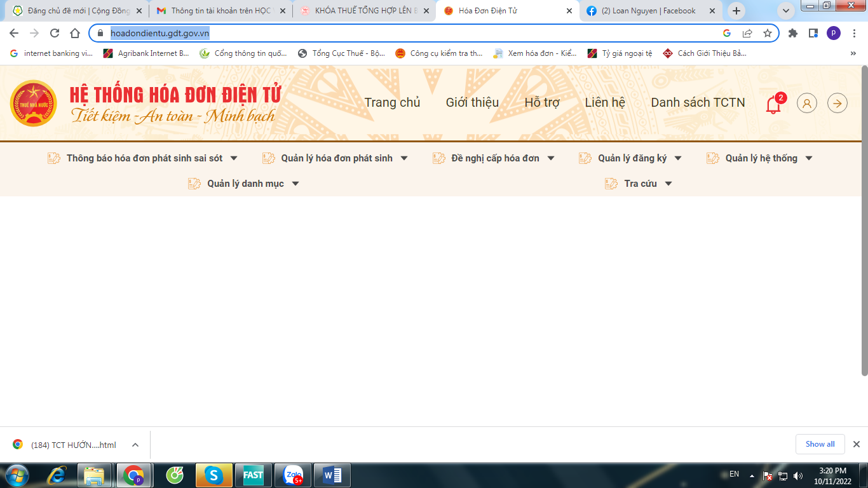Screen dimensions: 868x488
Task: Open Chrome extensions puzzle icon
Action: click(793, 33)
